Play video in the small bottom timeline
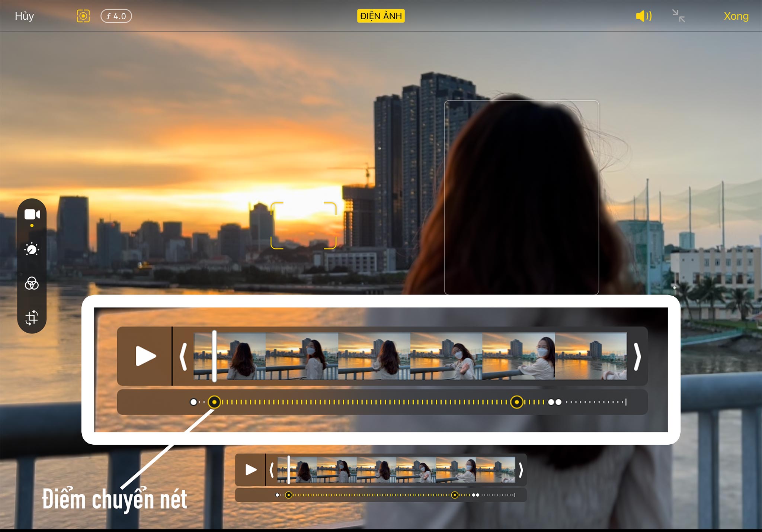Screen dimensions: 762x532 coord(251,470)
